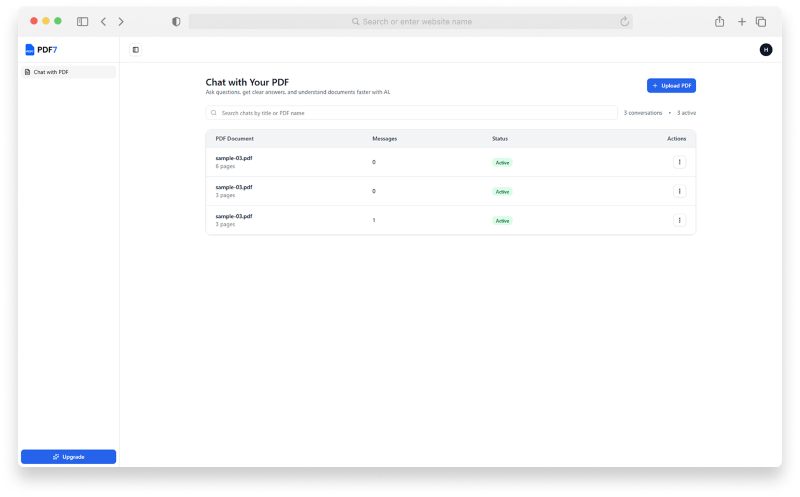Click the Upgrade button
Screen dimensions: 800x497
coord(68,457)
